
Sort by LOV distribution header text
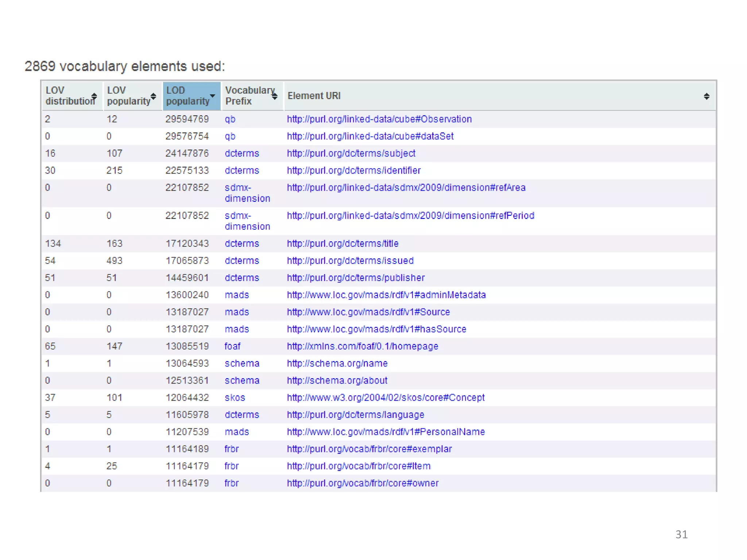point(69,96)
